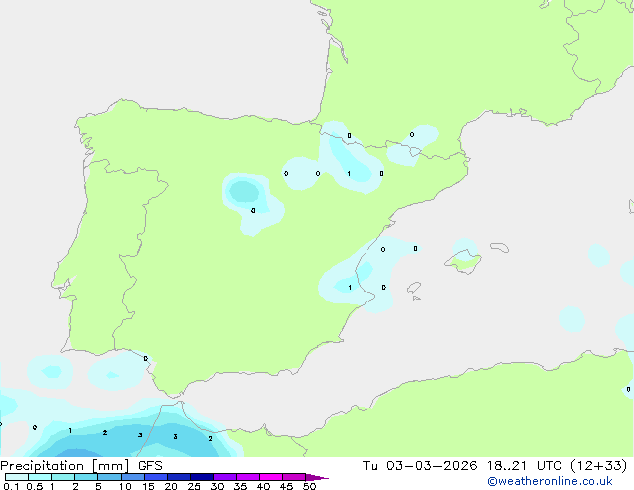The width and height of the screenshot is (634, 490).
Task: Select the 2–5 mm legend swatch
Action: [x=86, y=477]
